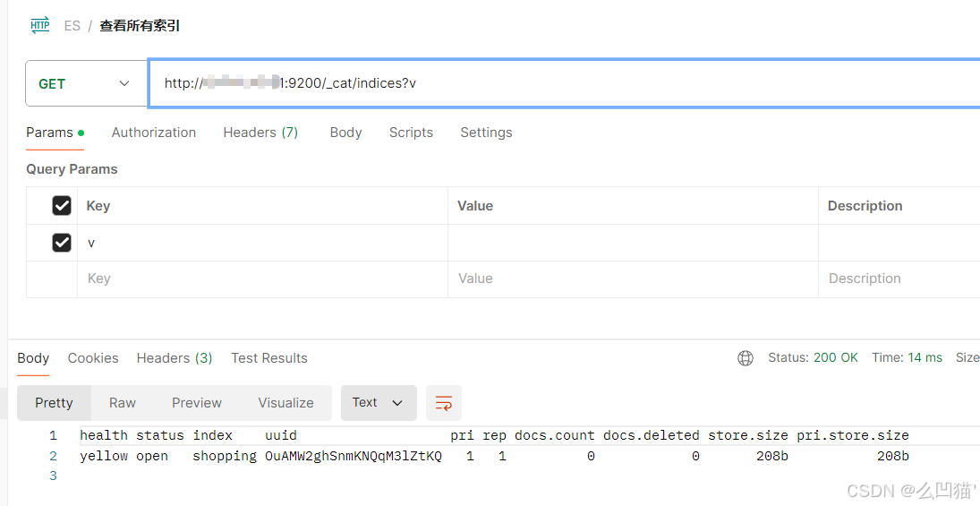980x506 pixels.
Task: Open the request Headers (7) tab
Action: click(260, 133)
